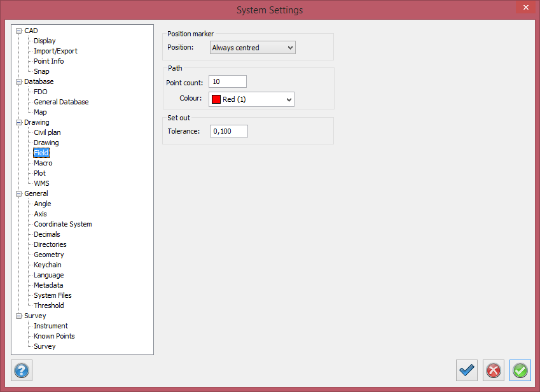
Task: Select Civil plan in the tree
Action: 47,132
